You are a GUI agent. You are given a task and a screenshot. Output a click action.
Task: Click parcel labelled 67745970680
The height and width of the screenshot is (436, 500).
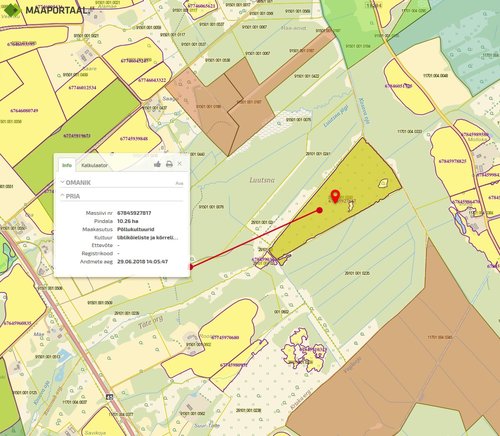(x=225, y=337)
